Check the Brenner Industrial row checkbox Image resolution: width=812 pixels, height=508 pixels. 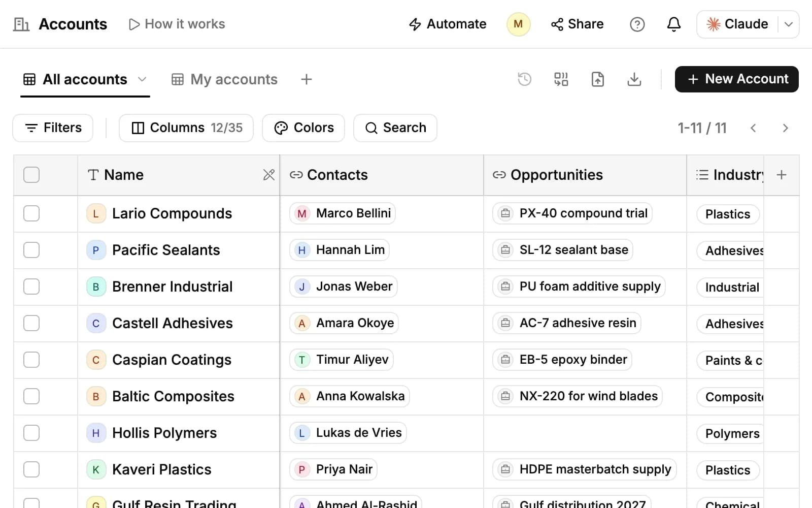pyautogui.click(x=31, y=287)
